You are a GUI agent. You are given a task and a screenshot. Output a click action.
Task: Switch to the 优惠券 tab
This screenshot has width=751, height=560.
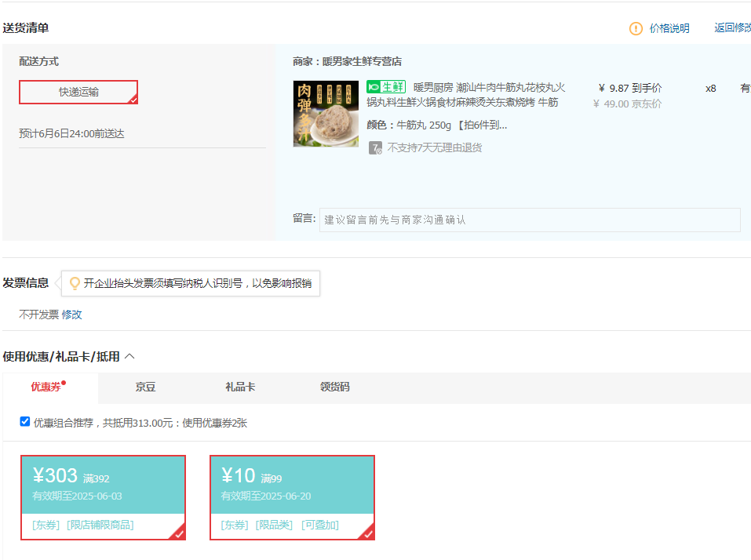[50, 387]
